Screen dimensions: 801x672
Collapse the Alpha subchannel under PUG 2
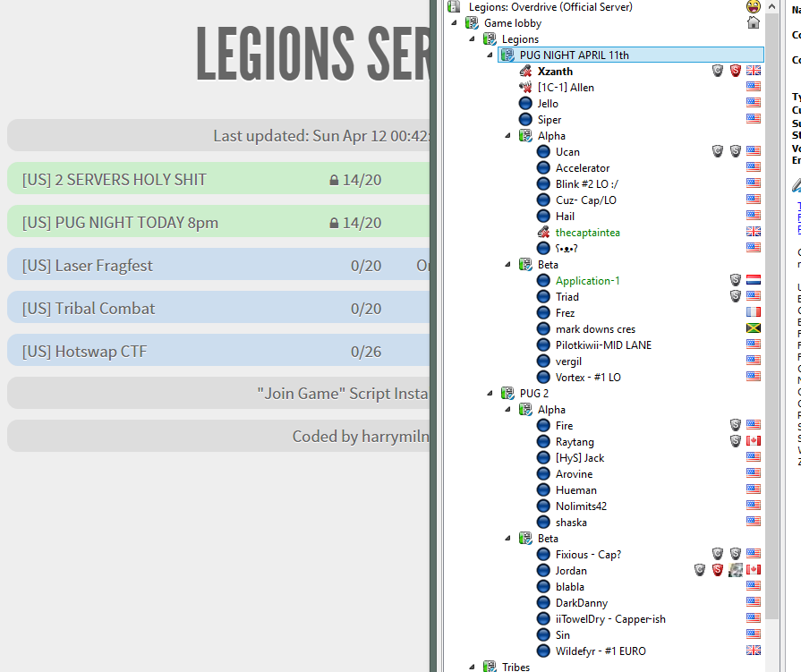pyautogui.click(x=507, y=410)
